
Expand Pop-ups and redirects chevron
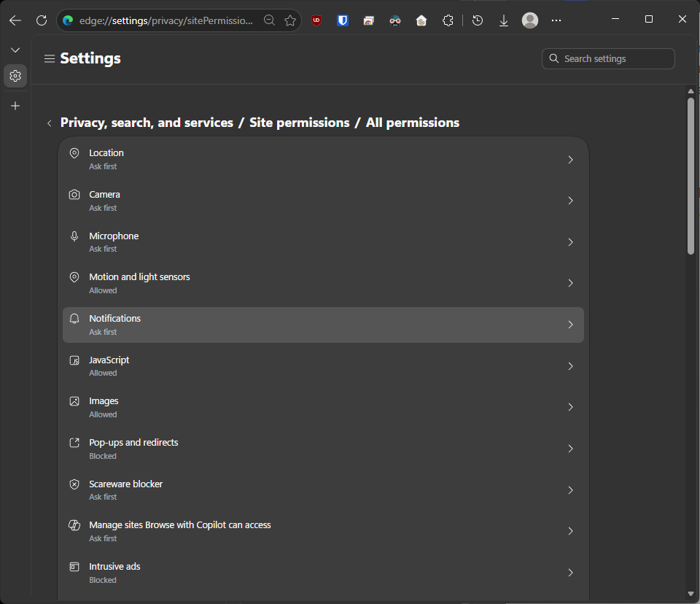(570, 449)
